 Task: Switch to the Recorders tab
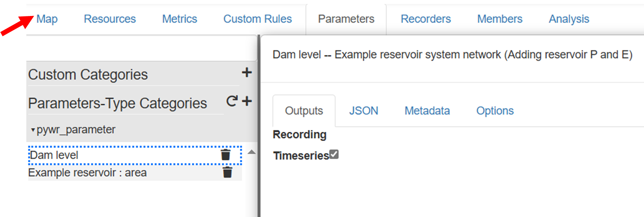(426, 19)
